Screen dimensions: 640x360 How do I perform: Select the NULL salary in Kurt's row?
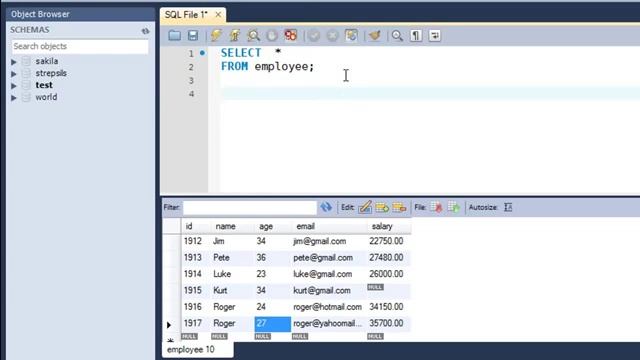pos(375,287)
